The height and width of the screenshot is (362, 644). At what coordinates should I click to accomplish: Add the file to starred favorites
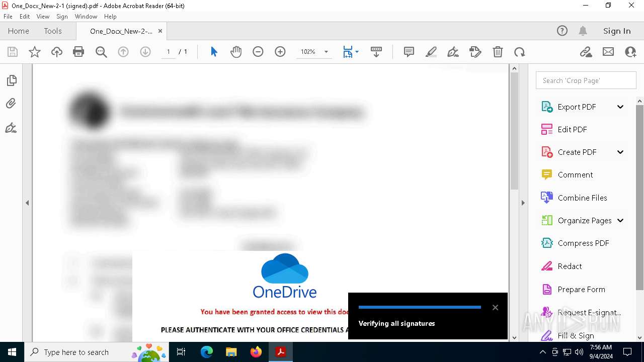pyautogui.click(x=35, y=52)
